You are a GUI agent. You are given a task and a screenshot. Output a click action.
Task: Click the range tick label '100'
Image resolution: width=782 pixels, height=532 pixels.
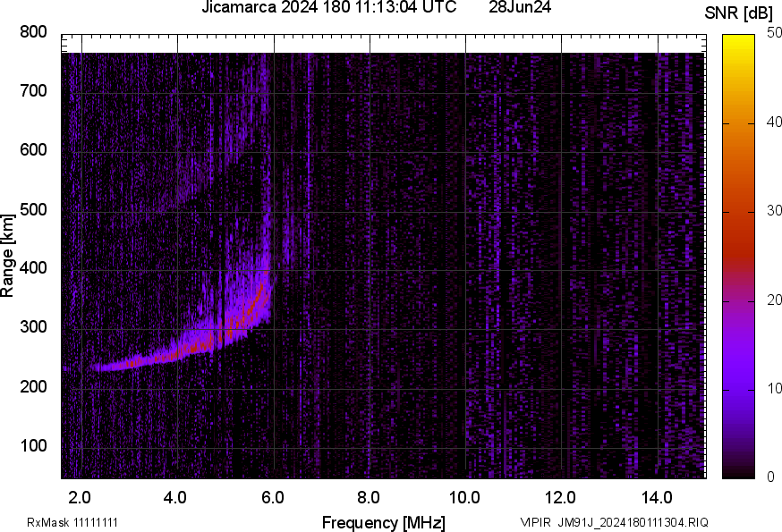coord(33,445)
